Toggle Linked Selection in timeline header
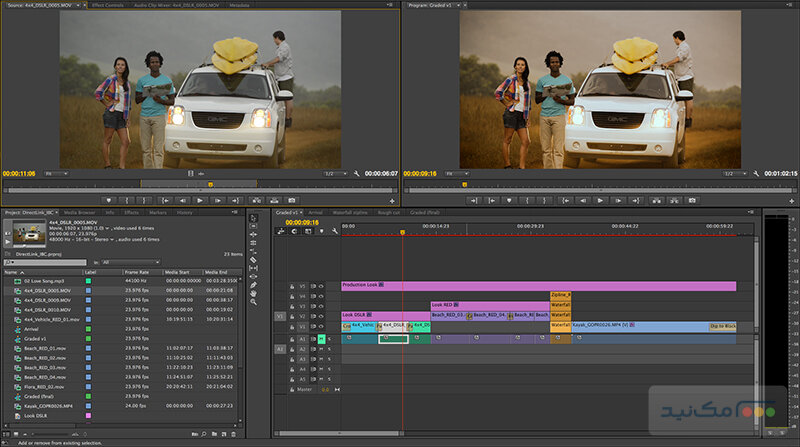The image size is (800, 447). [308, 231]
